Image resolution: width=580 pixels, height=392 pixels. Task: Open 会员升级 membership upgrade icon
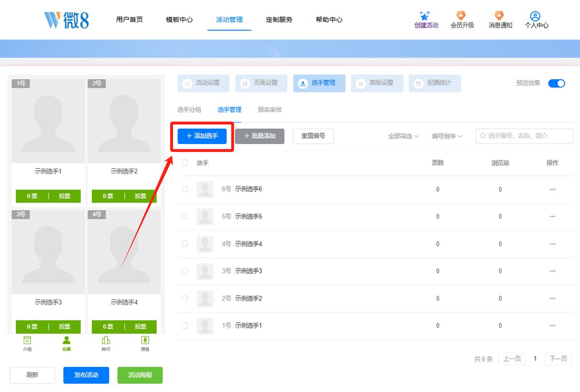pos(461,16)
